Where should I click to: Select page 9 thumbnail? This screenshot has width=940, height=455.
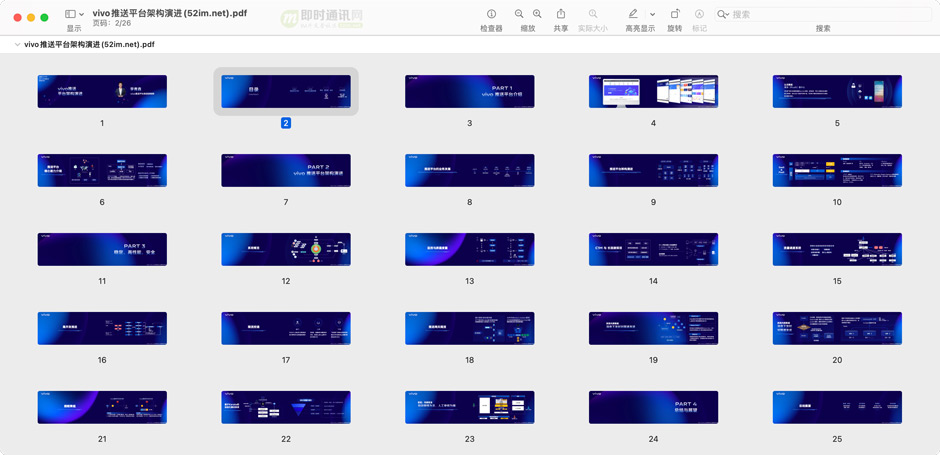click(653, 170)
